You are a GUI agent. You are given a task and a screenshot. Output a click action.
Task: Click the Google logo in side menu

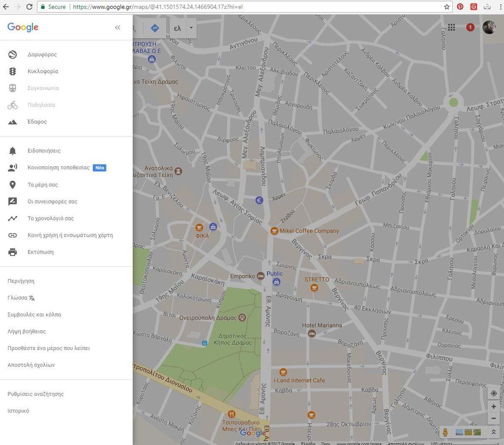pyautogui.click(x=23, y=28)
